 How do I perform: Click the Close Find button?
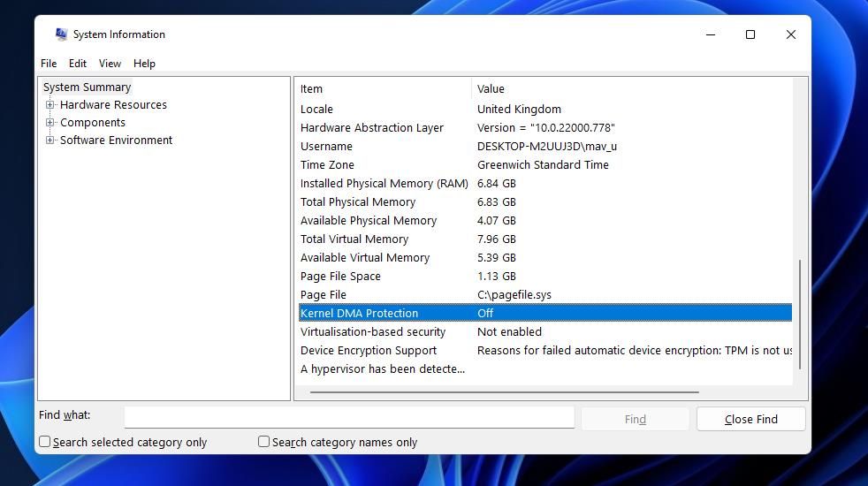(x=750, y=419)
